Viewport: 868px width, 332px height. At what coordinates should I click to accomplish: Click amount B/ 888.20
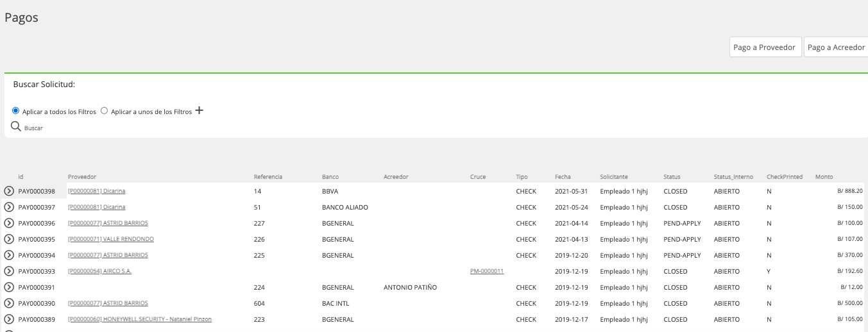click(850, 191)
